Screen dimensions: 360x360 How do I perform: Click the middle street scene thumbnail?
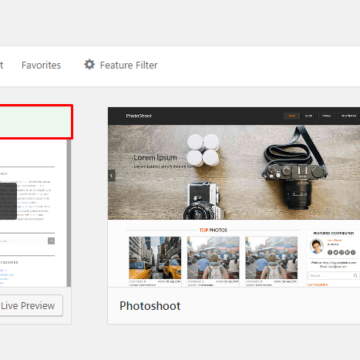click(x=213, y=258)
